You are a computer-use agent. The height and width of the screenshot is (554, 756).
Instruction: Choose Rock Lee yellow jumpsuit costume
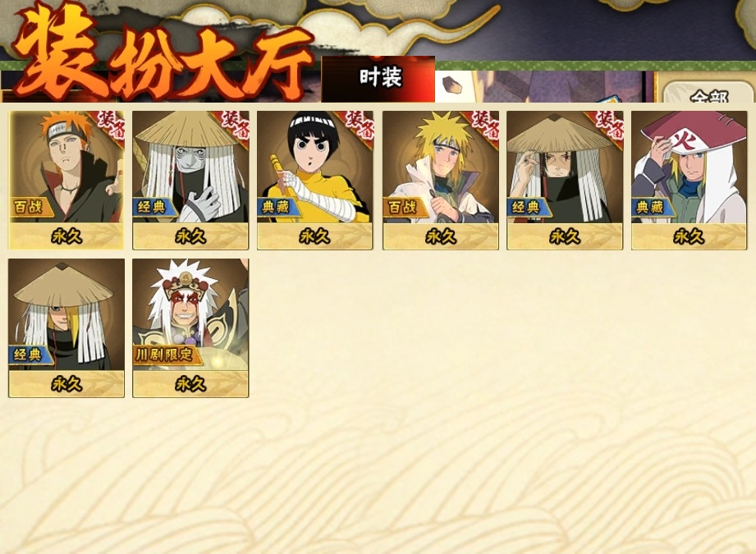click(x=315, y=180)
